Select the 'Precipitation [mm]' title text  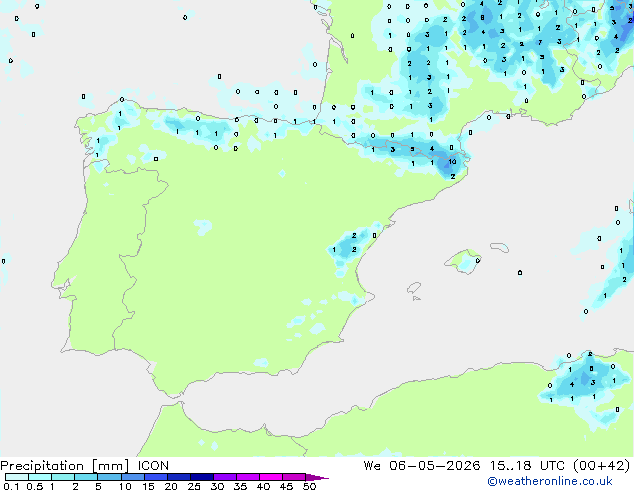point(65,466)
